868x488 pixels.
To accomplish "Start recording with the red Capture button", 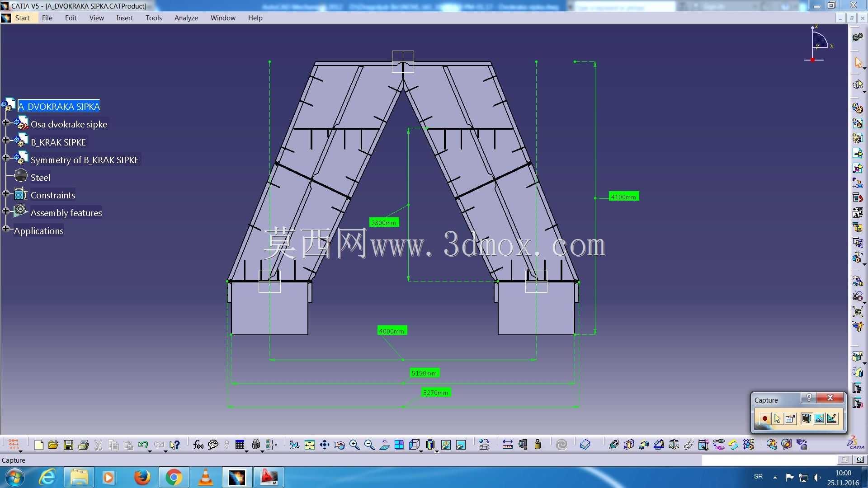I will (764, 419).
